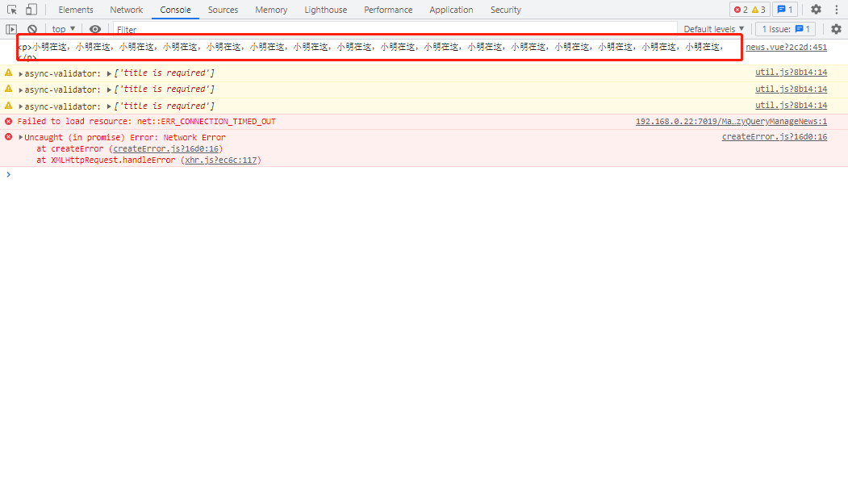
Task: Toggle the device toolbar icon
Action: (31, 10)
